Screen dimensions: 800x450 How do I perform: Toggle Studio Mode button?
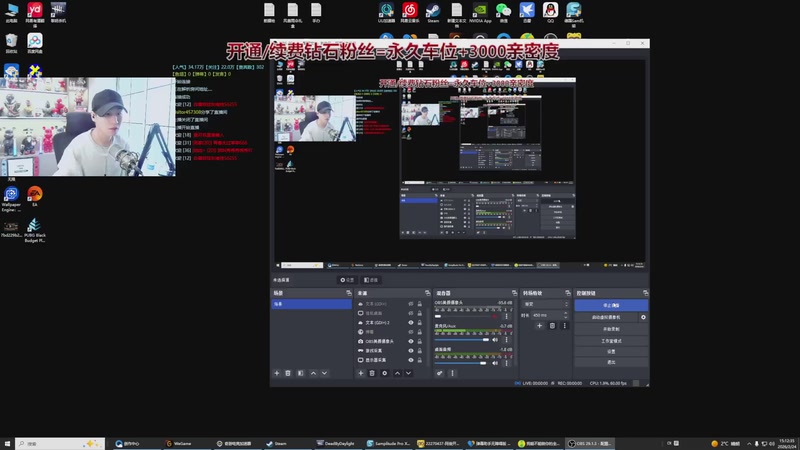[x=611, y=341]
